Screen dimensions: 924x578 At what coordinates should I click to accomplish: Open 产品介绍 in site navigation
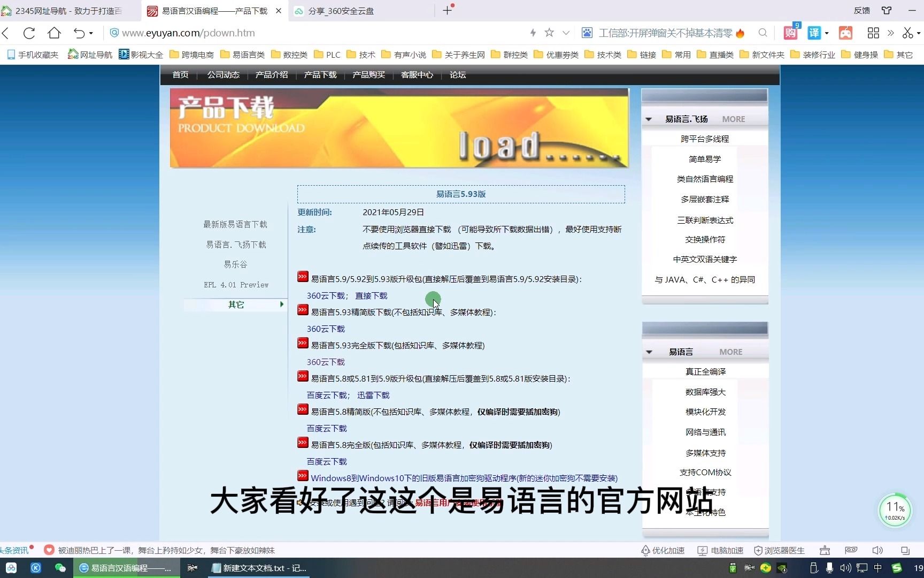tap(272, 74)
